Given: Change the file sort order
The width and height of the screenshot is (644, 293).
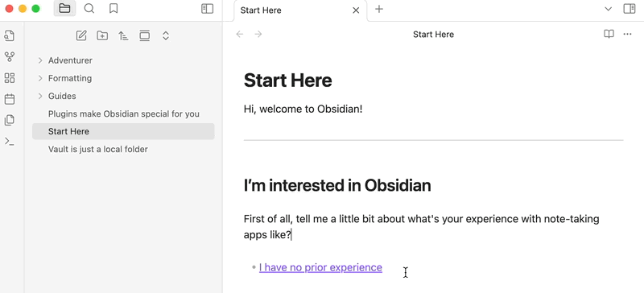Looking at the screenshot, I should click(123, 35).
